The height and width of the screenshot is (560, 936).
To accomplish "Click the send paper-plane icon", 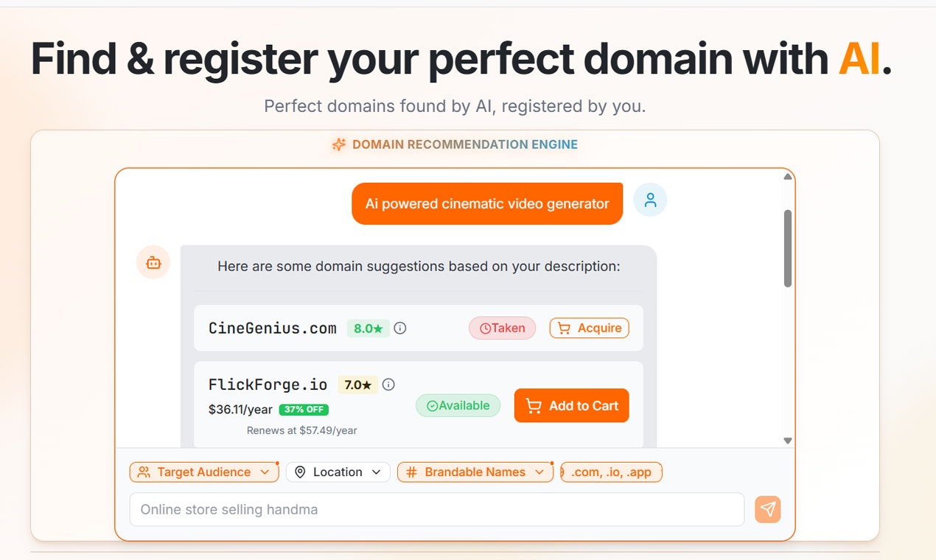I will [767, 509].
